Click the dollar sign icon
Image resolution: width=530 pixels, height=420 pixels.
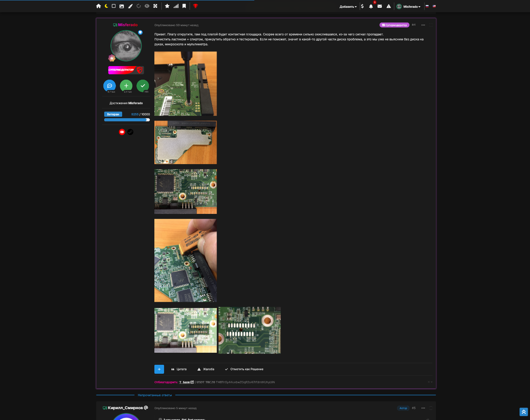click(362, 6)
